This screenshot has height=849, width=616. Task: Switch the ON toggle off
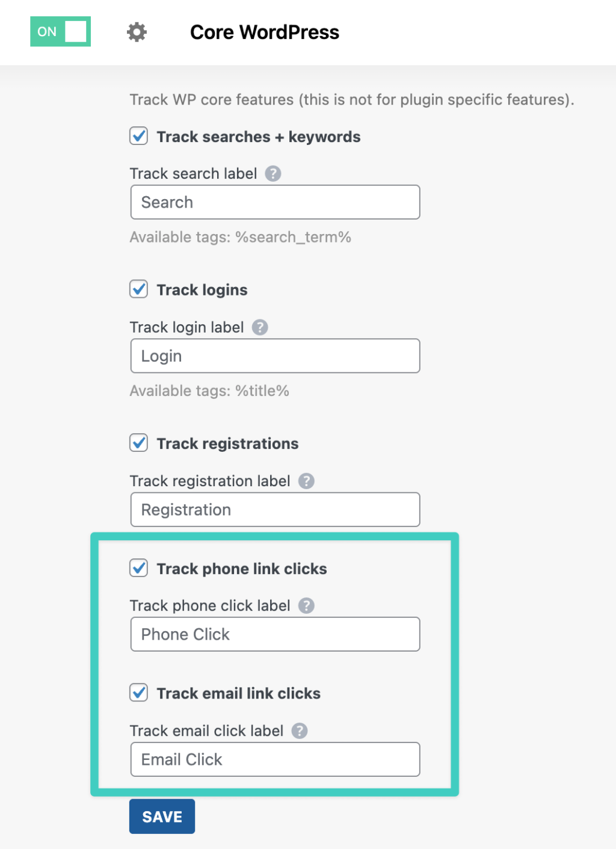(60, 31)
